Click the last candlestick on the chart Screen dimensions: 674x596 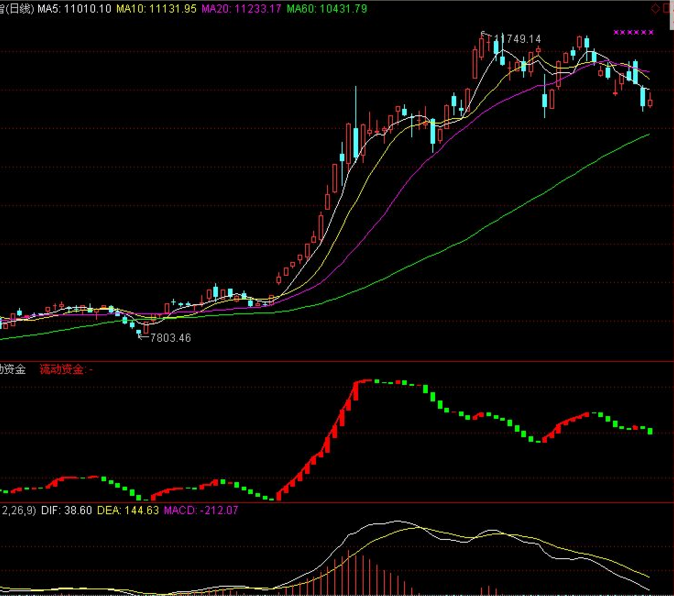(650, 101)
